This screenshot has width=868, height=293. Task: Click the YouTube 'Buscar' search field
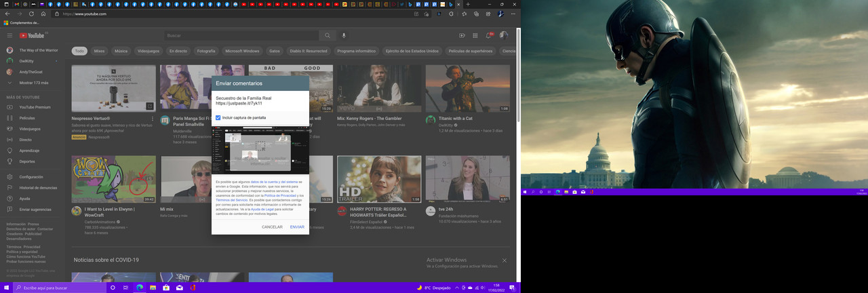click(241, 35)
